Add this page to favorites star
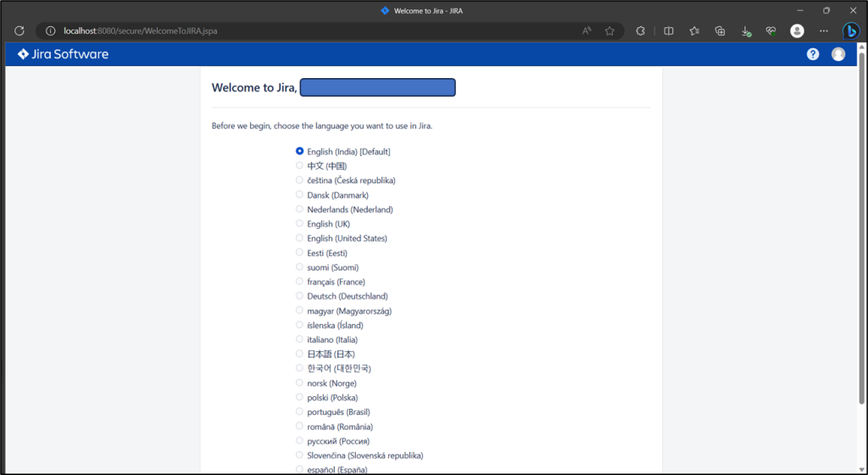The image size is (868, 475). click(x=609, y=31)
